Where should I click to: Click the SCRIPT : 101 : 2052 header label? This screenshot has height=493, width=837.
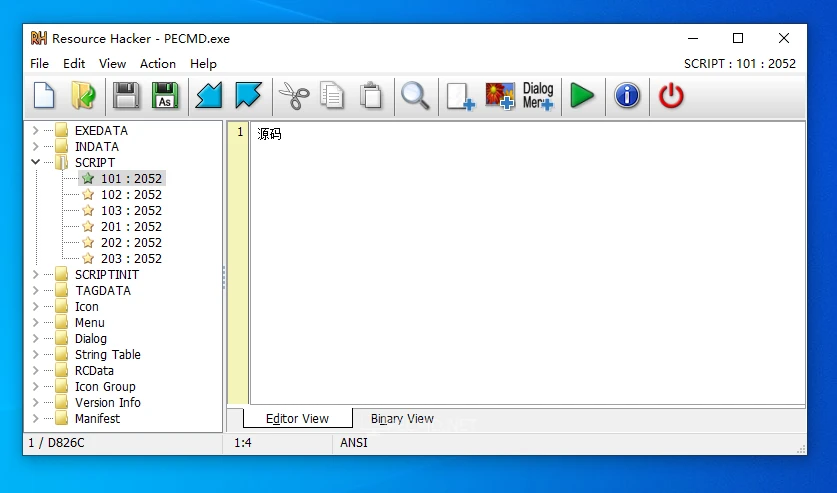click(x=740, y=63)
